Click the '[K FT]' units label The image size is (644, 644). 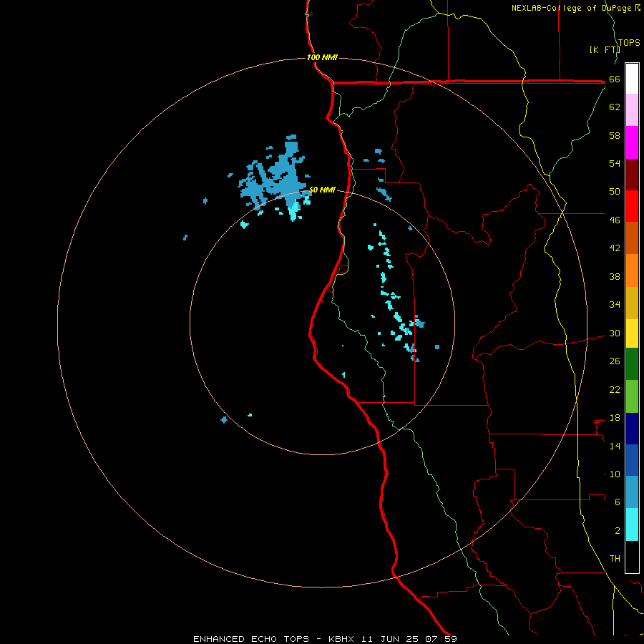605,49
